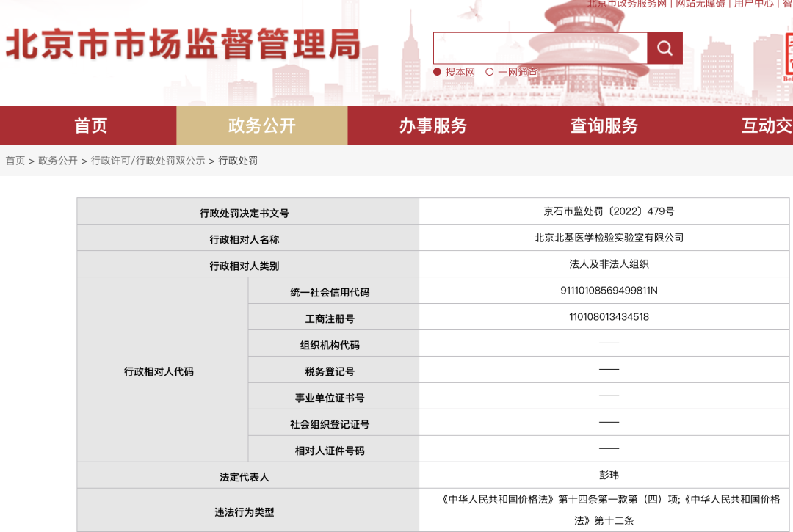The image size is (793, 532).
Task: Click the magnifier search button
Action: click(x=665, y=48)
